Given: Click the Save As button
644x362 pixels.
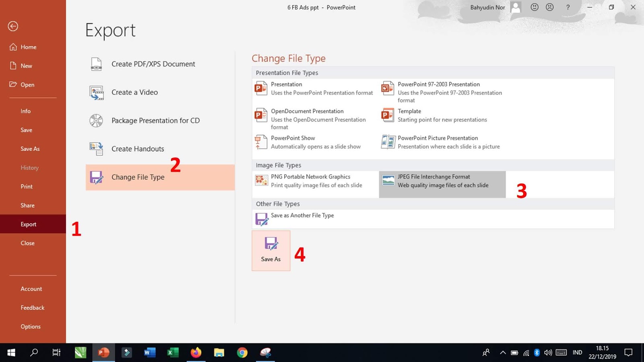Looking at the screenshot, I should (271, 251).
